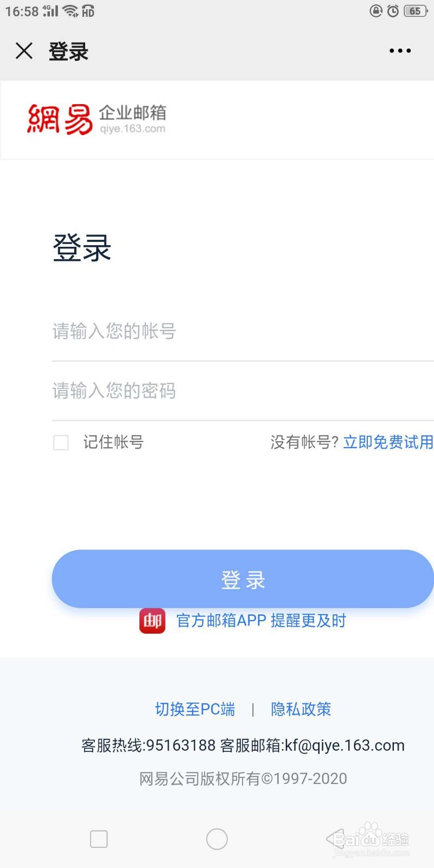Screen dimensions: 434x868
Task: Open the three-dot more options menu
Action: point(400,51)
